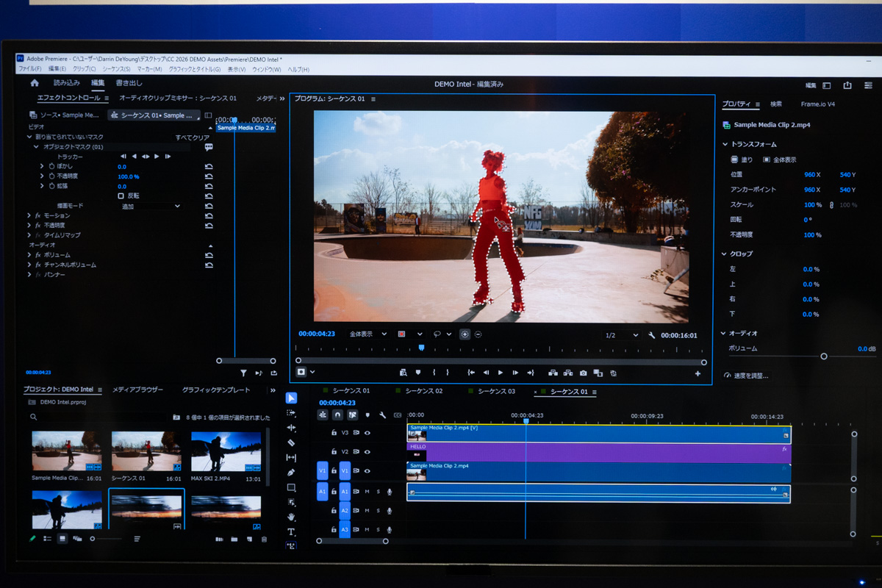Select the Hand tool in the tools panel

(291, 517)
